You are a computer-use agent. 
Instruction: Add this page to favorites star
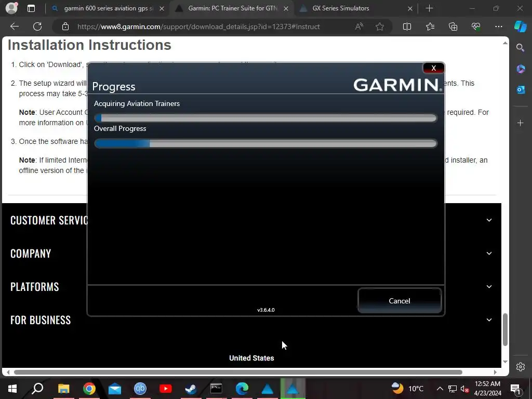tap(380, 26)
